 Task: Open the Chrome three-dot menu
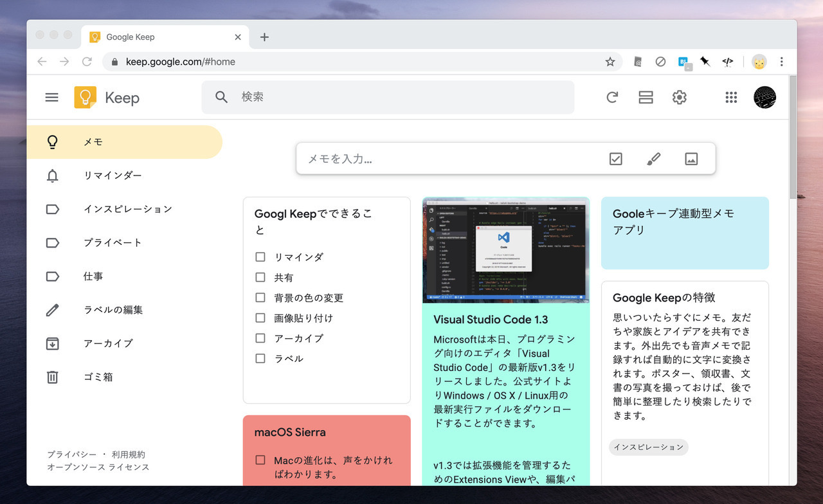782,62
